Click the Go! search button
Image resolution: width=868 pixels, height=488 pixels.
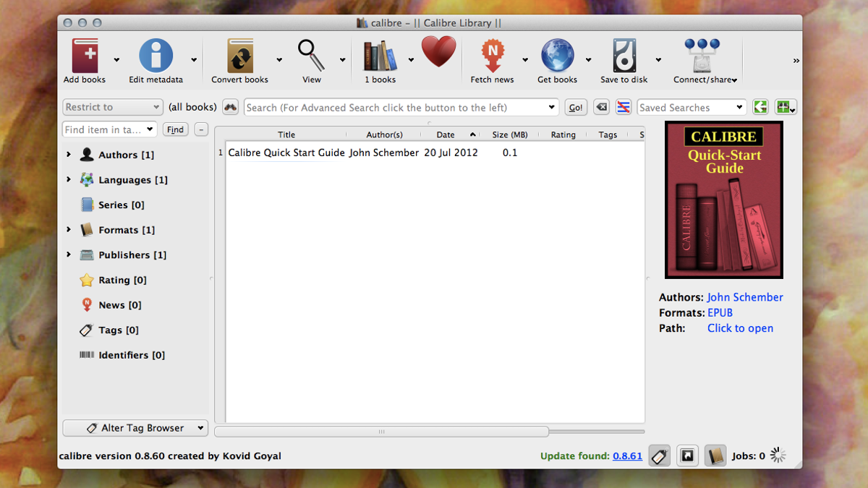point(576,107)
